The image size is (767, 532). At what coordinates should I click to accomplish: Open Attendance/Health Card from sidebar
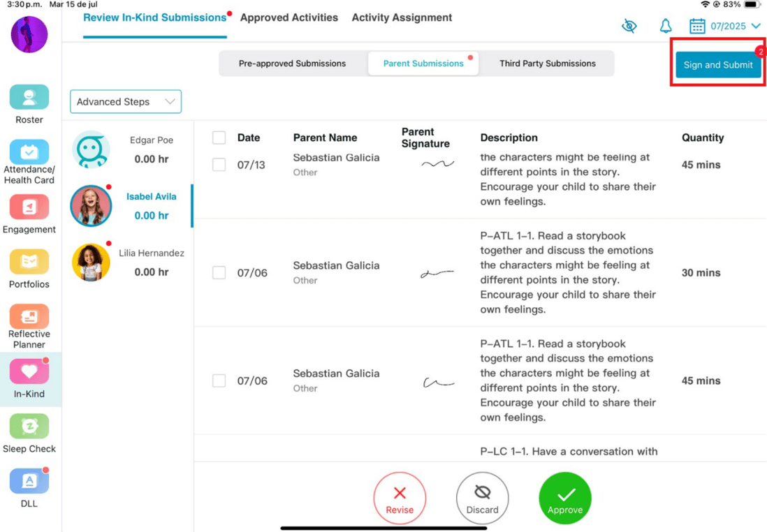(29, 152)
